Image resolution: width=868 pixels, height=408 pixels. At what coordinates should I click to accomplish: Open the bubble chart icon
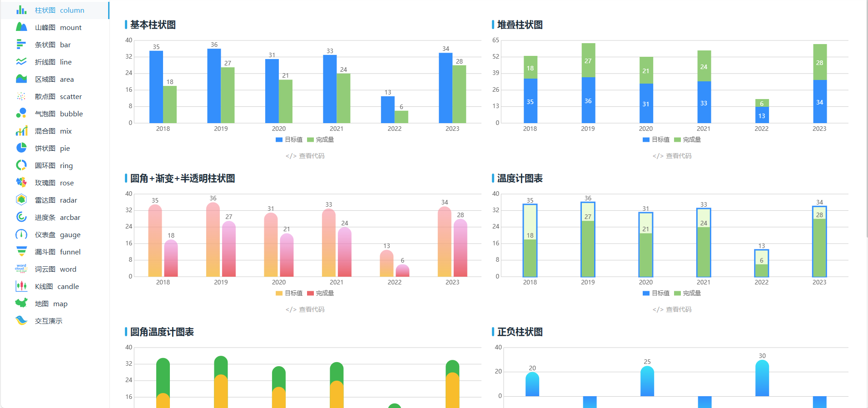pos(21,114)
